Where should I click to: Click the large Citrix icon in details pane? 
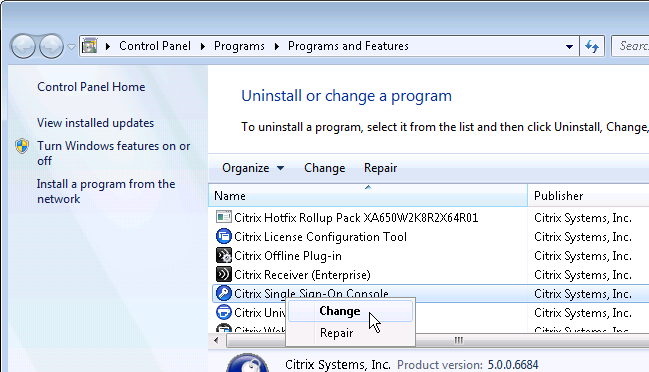(248, 362)
